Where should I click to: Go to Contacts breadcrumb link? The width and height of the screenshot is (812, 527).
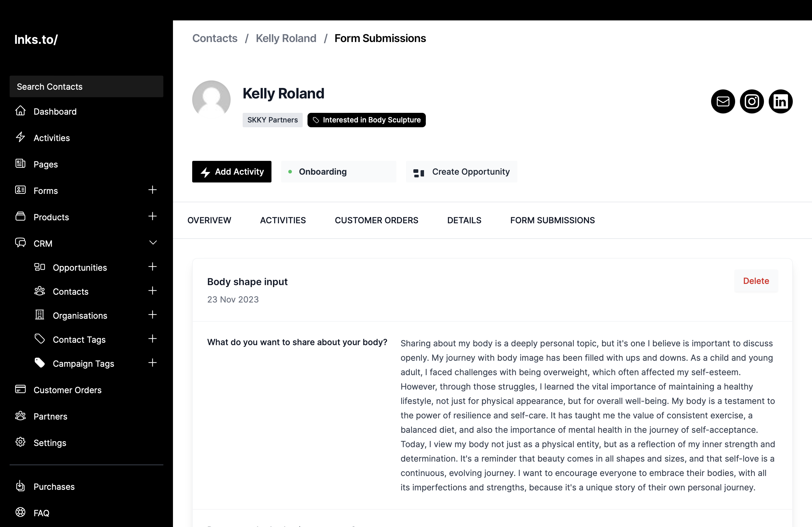tap(215, 38)
